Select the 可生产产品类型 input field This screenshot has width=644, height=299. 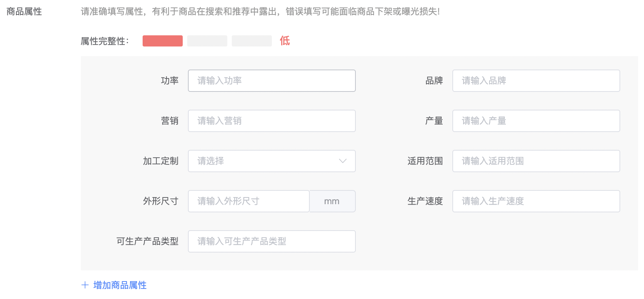click(x=271, y=241)
